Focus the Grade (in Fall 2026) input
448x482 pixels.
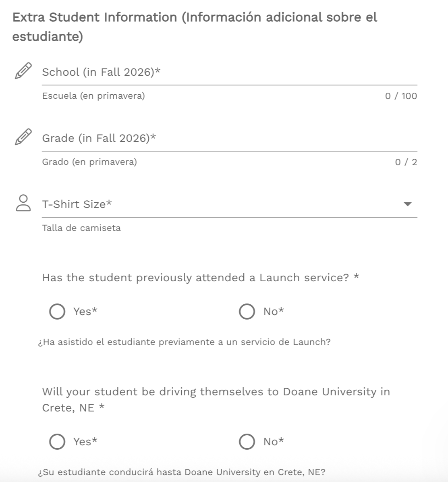tap(230, 139)
